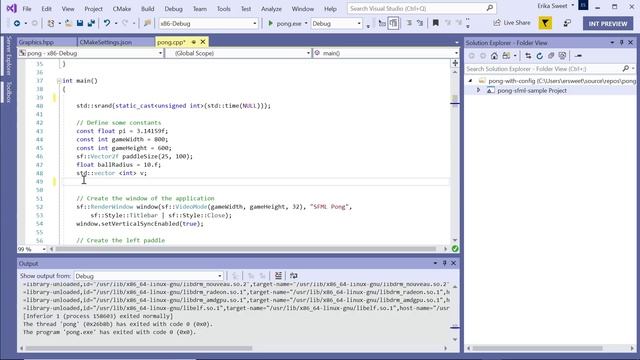This screenshot has height=360, width=640.
Task: Open the Analyze menu
Action: [x=271, y=9]
